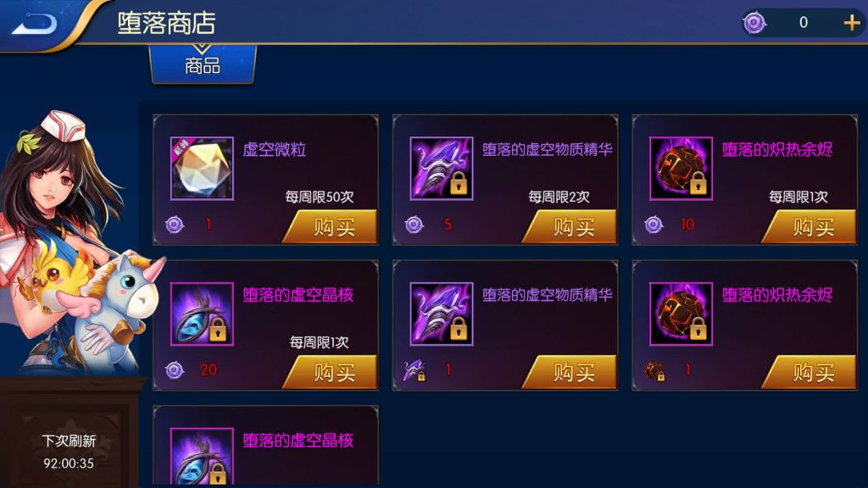Tap the locked 堕落的虚空物质精华 icon in top row
868x488 pixels.
click(441, 169)
